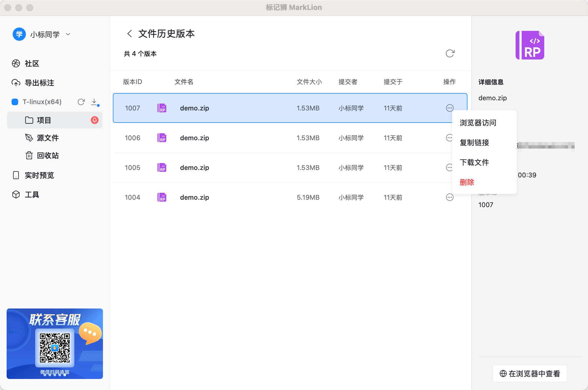Select 下载文件 to download the file

[x=474, y=162]
